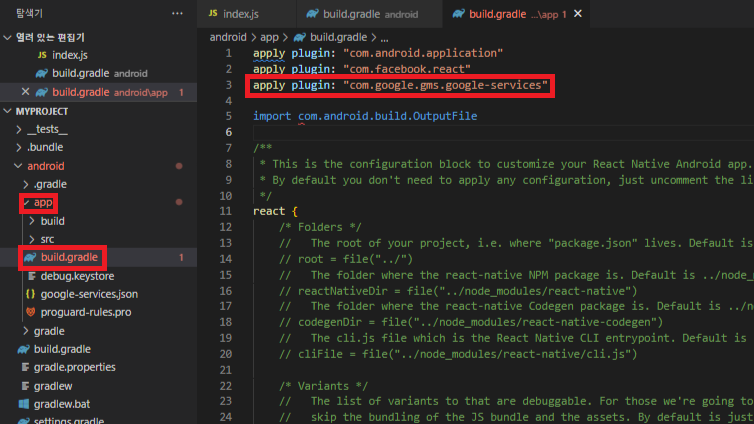The height and width of the screenshot is (424, 754).
Task: Click the gradle elephant icon of app build.gradle
Action: coord(30,258)
